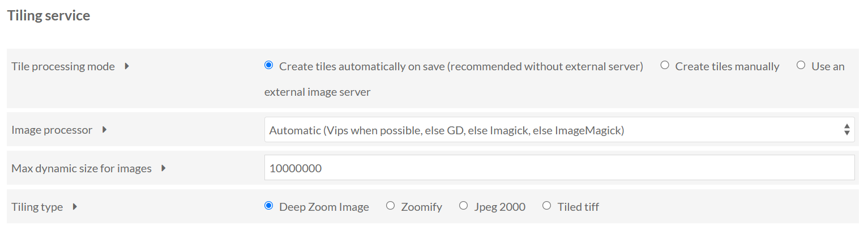Image resolution: width=868 pixels, height=238 pixels.
Task: Pick Jpeg 2000 as tiling type
Action: pos(463,206)
